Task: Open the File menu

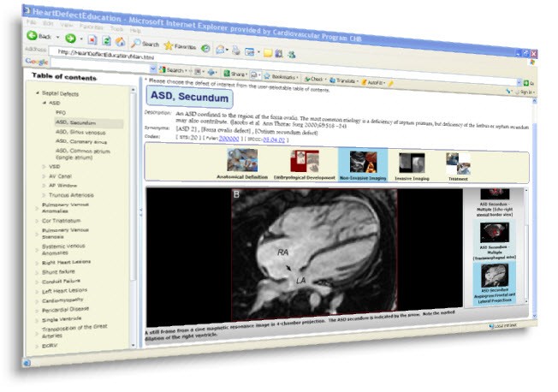Action: pyautogui.click(x=32, y=22)
